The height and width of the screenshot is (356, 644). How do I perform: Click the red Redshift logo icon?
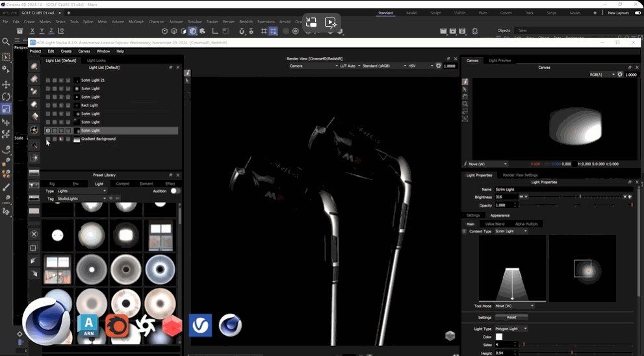tap(172, 326)
